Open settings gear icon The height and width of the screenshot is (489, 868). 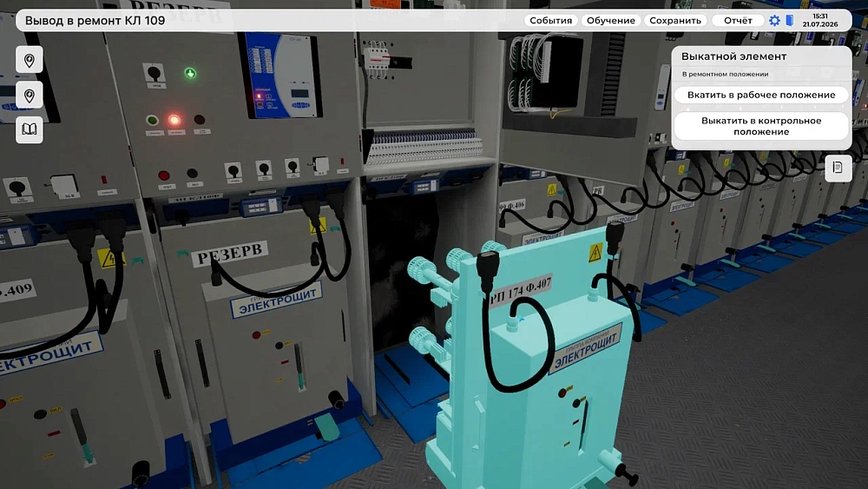(x=774, y=21)
